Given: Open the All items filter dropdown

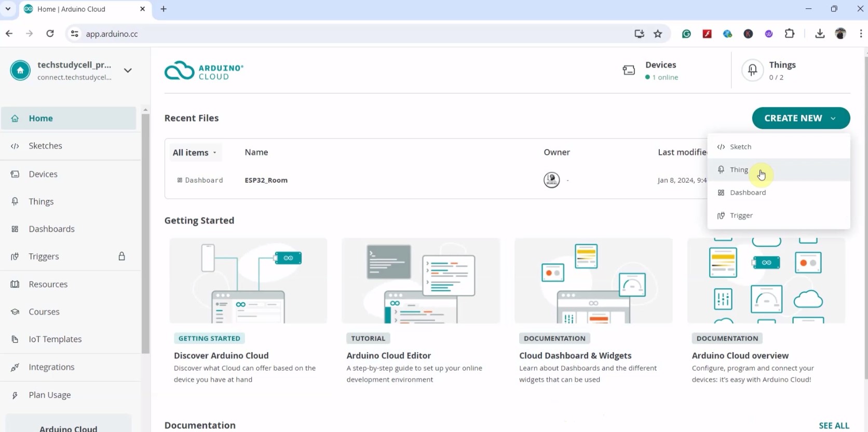Looking at the screenshot, I should tap(195, 153).
